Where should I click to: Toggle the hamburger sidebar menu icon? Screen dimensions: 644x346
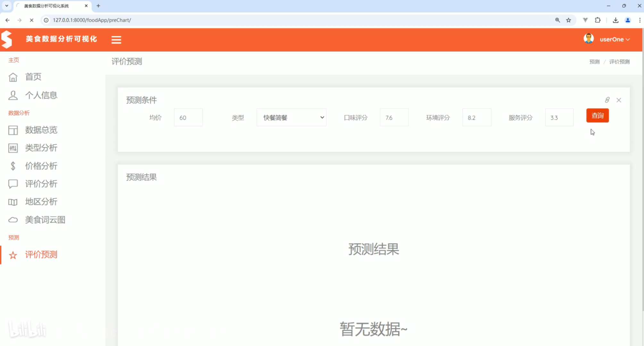pos(116,40)
